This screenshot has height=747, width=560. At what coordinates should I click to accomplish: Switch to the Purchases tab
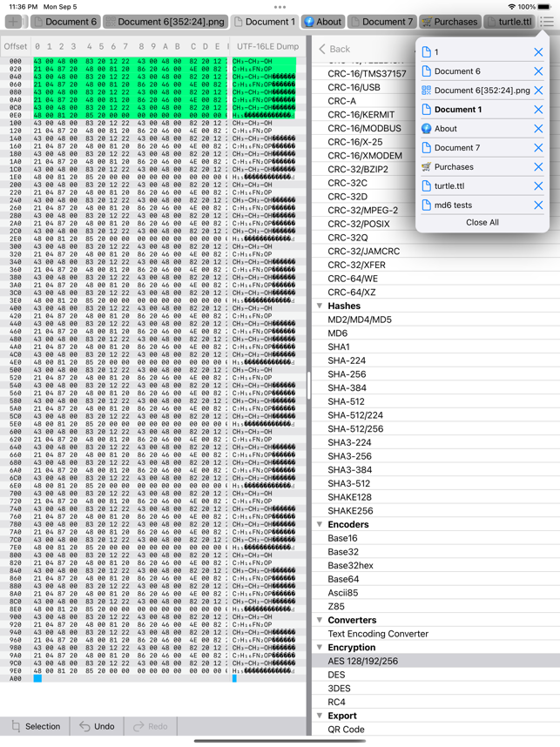(450, 22)
